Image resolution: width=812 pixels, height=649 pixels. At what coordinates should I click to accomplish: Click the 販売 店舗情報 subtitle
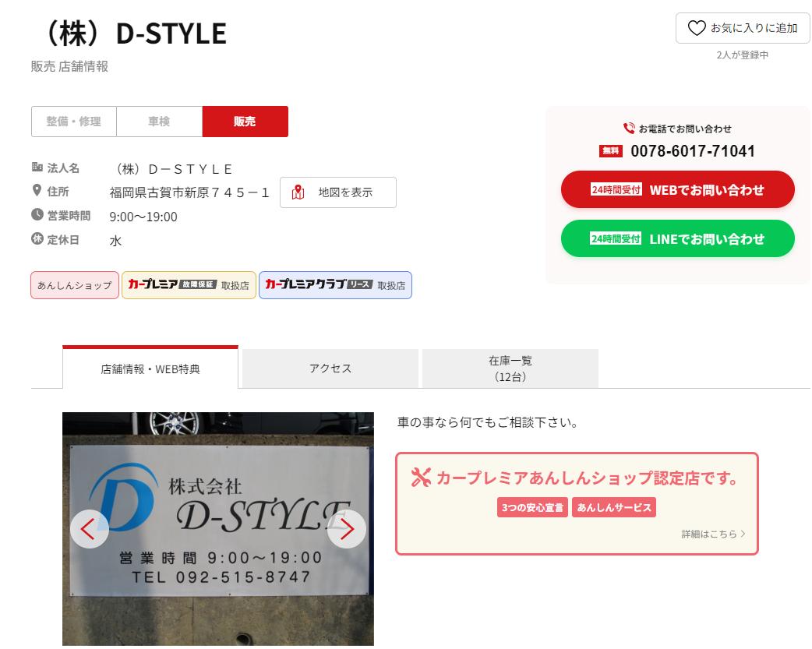[69, 66]
